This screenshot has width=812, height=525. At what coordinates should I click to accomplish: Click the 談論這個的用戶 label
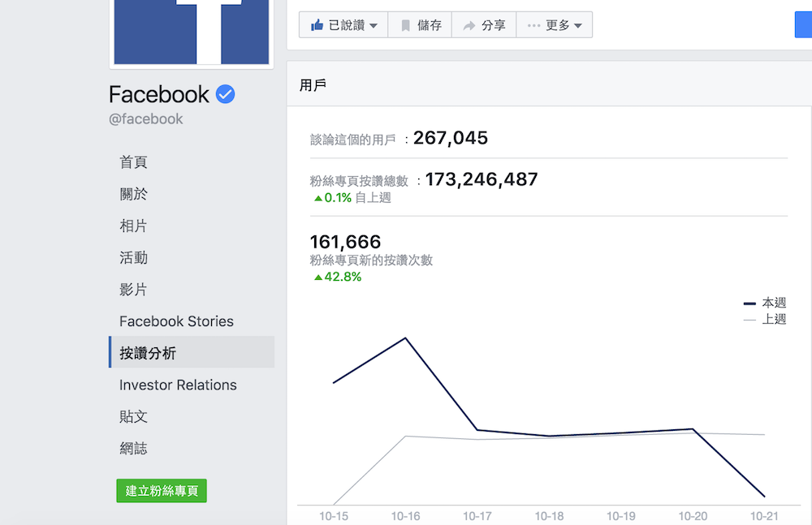click(x=352, y=140)
